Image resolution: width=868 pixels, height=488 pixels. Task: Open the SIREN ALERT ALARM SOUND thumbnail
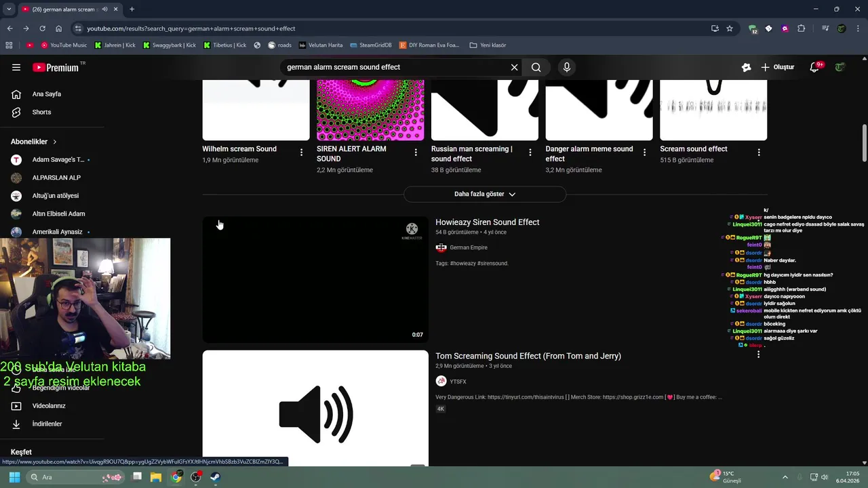coord(370,110)
